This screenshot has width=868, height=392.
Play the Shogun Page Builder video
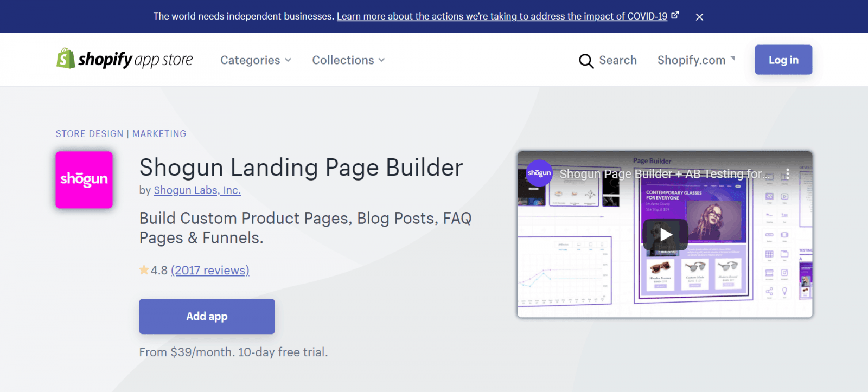(666, 234)
